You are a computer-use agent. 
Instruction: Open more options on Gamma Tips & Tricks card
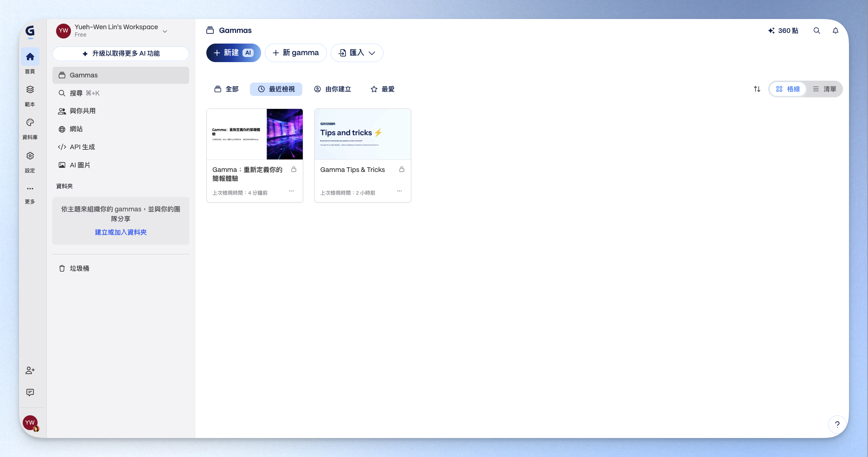[399, 191]
